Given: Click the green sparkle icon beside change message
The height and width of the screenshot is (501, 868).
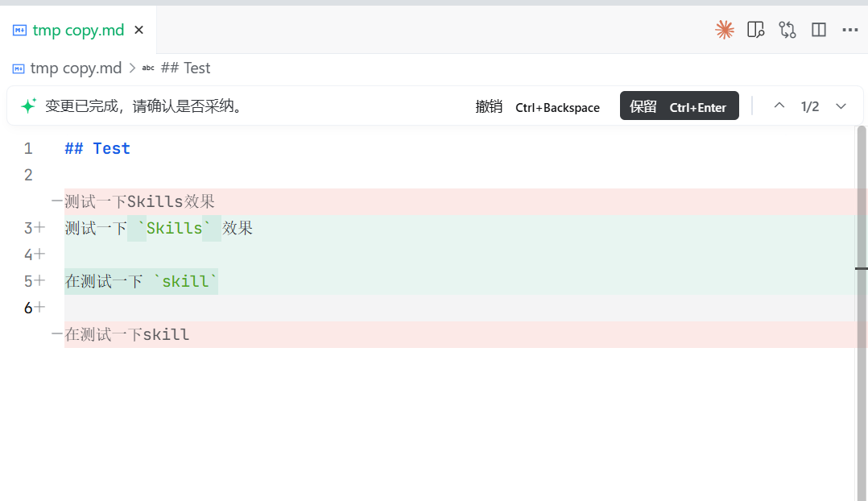Looking at the screenshot, I should pos(28,106).
